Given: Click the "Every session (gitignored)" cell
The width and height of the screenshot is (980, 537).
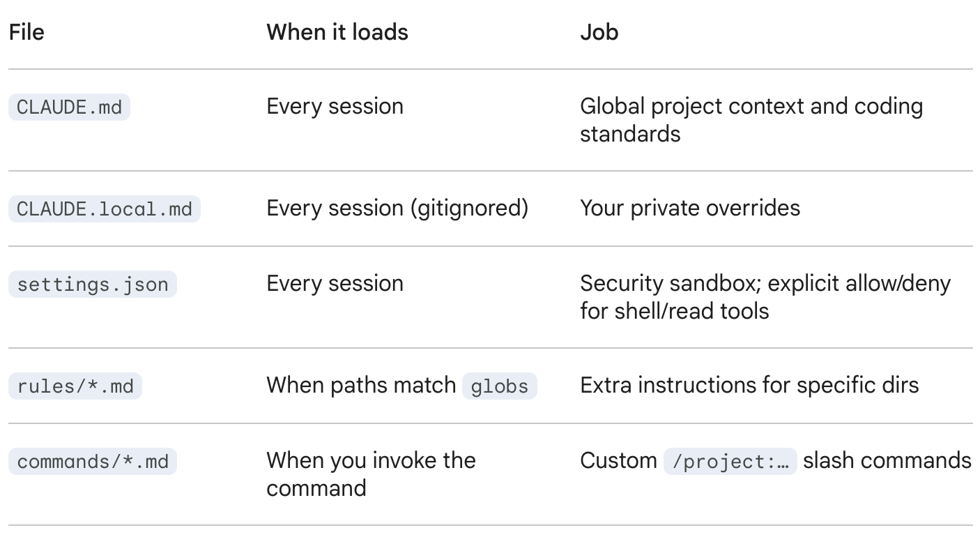Looking at the screenshot, I should point(397,209).
